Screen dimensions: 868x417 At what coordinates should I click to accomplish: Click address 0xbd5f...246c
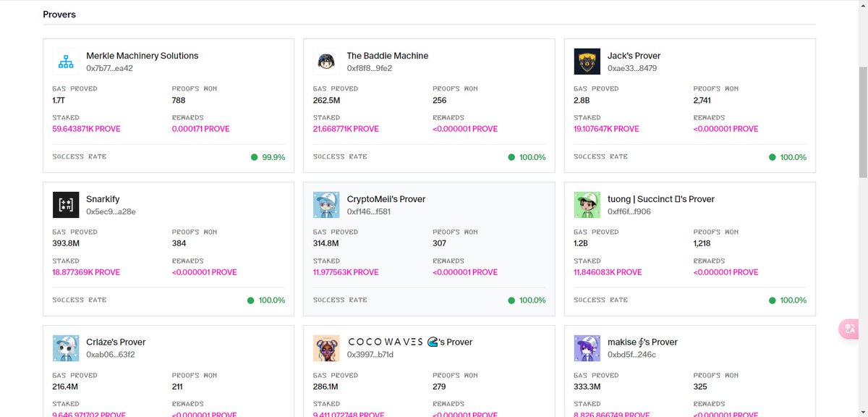tap(631, 355)
